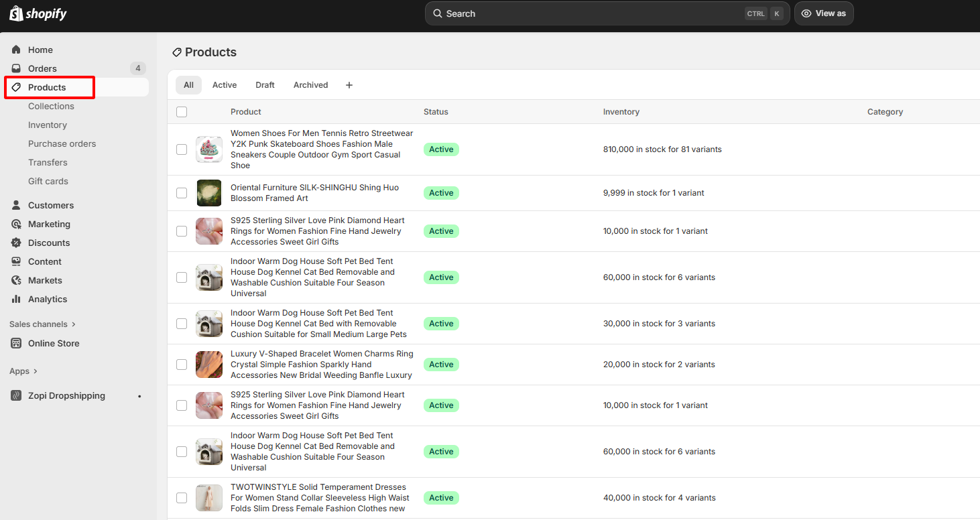Screen dimensions: 980x520
Task: Check the Oriental Furniture Framed Art checkbox
Action: (x=182, y=193)
